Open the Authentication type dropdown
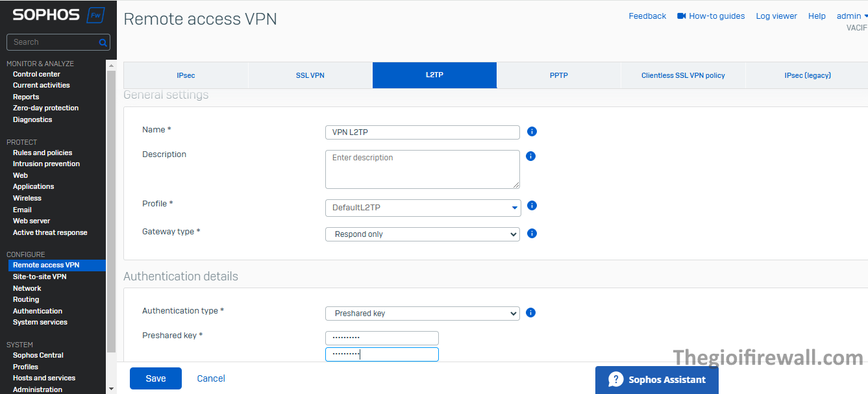 click(x=422, y=314)
